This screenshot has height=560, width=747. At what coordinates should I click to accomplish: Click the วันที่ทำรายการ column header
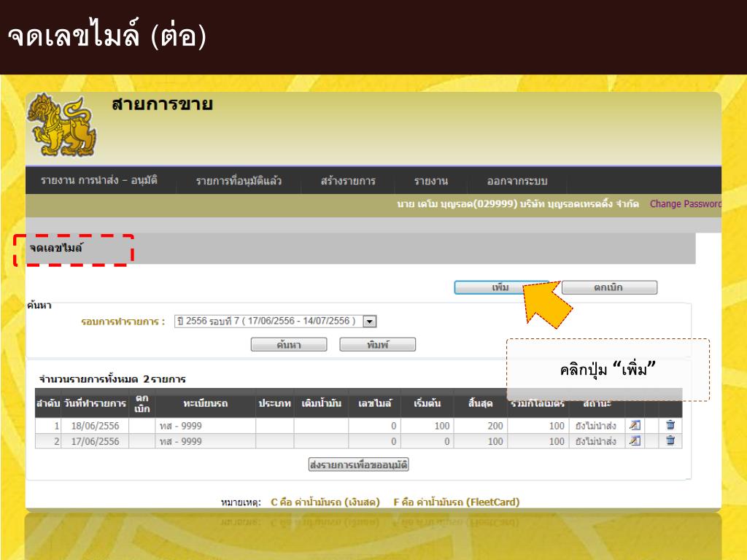pyautogui.click(x=95, y=403)
